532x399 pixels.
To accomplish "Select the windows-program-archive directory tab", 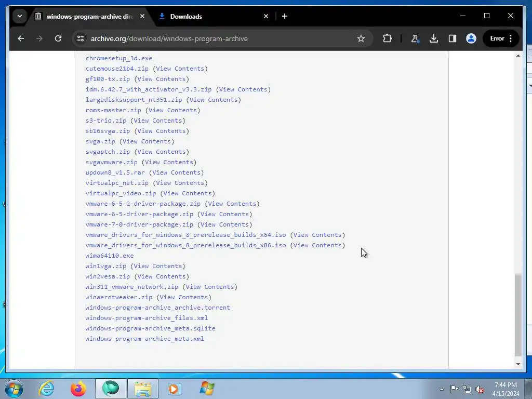I will pos(90,16).
